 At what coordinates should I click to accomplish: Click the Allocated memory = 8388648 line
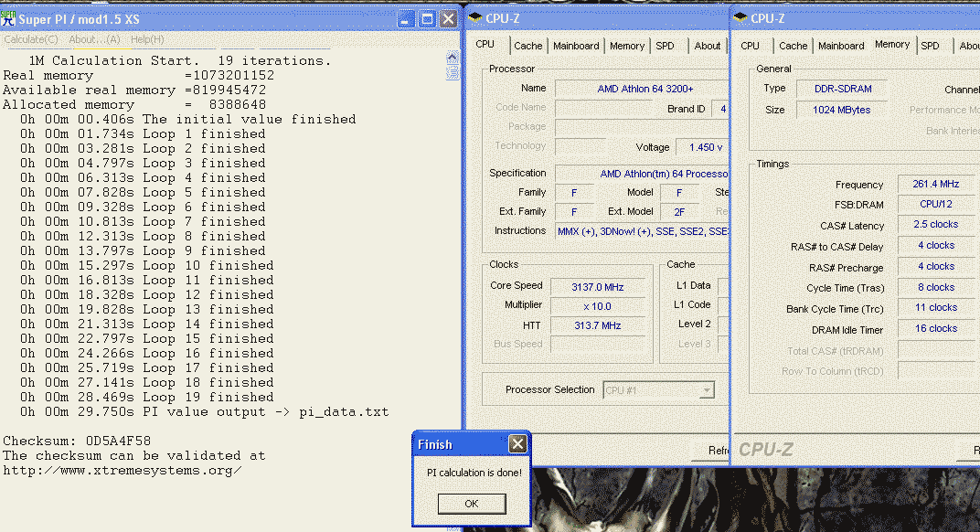coord(134,104)
